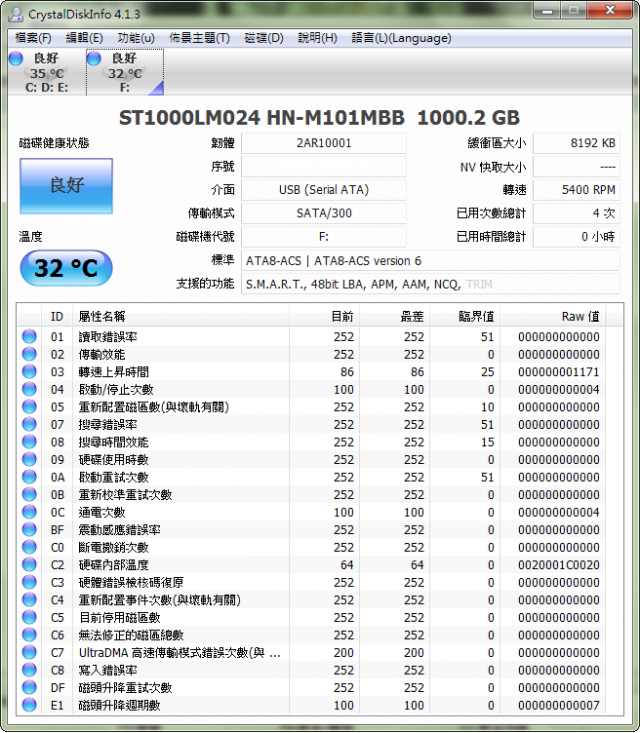This screenshot has height=733, width=640.
Task: Click the attribute name 通電次數
Action: (x=102, y=512)
